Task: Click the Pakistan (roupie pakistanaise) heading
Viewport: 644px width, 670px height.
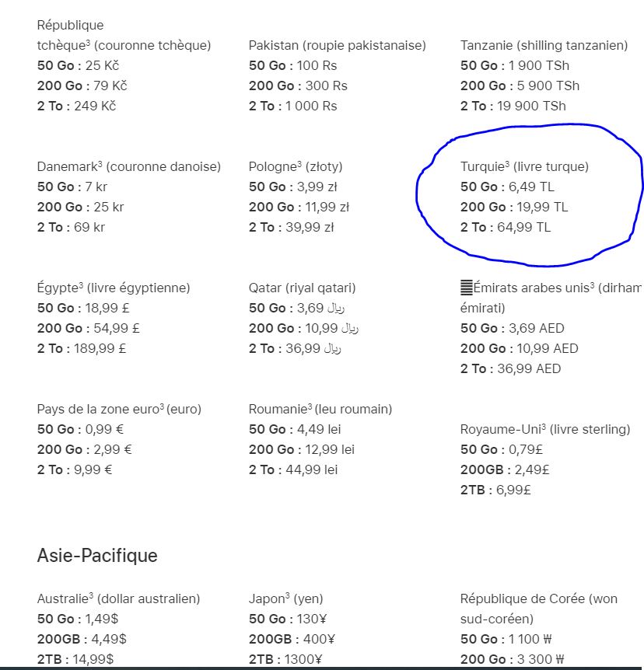Action: tap(338, 46)
